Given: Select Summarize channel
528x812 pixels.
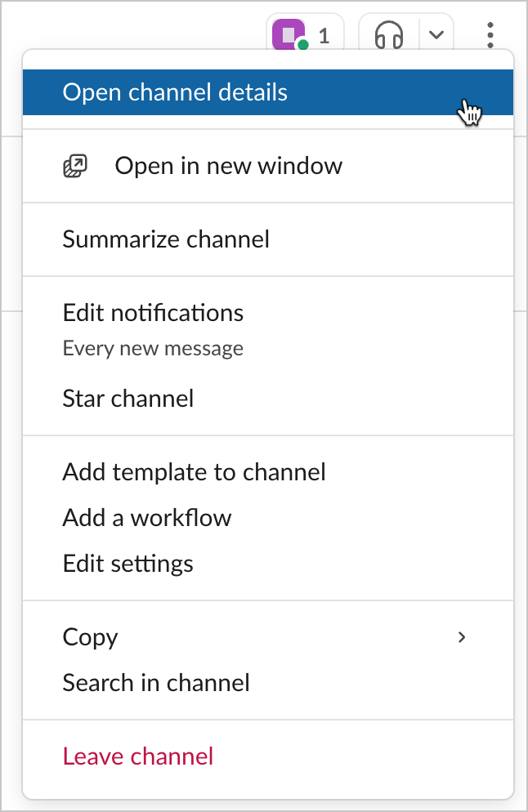Looking at the screenshot, I should (x=268, y=239).
